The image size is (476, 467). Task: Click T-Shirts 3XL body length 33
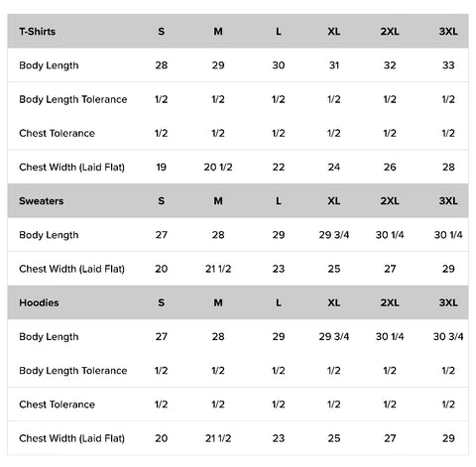pos(448,65)
